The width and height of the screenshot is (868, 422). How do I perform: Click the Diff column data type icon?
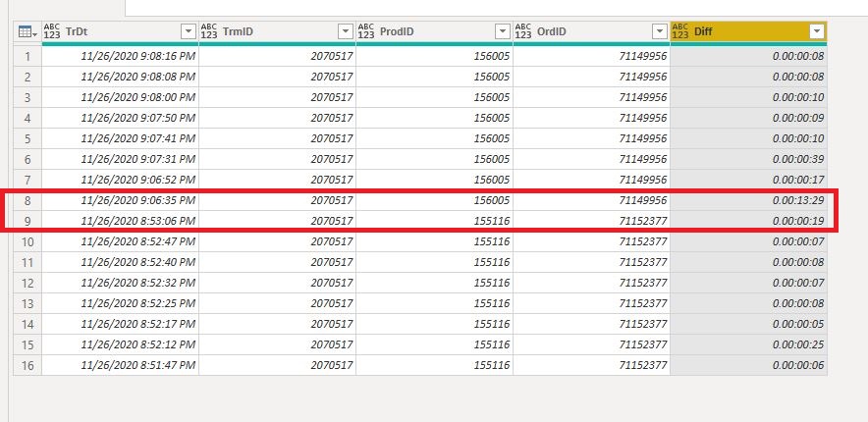coord(680,31)
